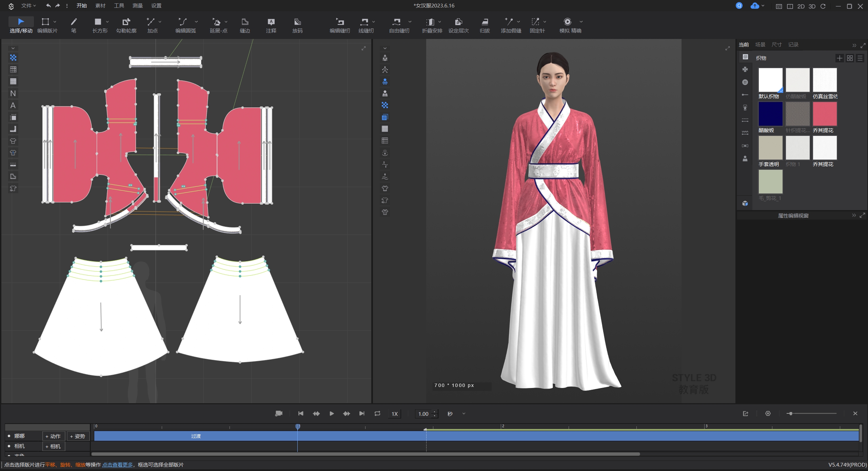
Task: Expand the 长方形 shape dropdown arrow
Action: (x=107, y=22)
